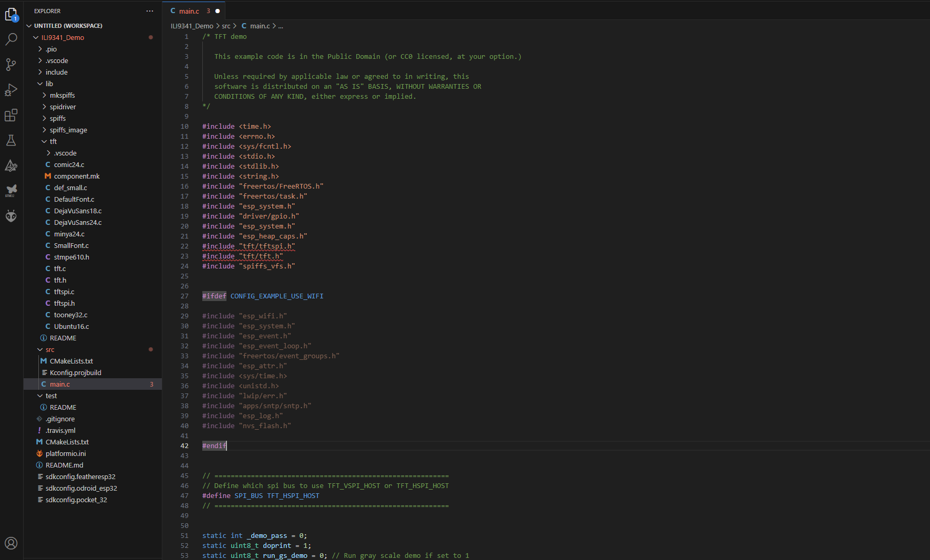This screenshot has width=930, height=560.
Task: Open the Arduino-style A icon in activity bar
Action: [11, 165]
